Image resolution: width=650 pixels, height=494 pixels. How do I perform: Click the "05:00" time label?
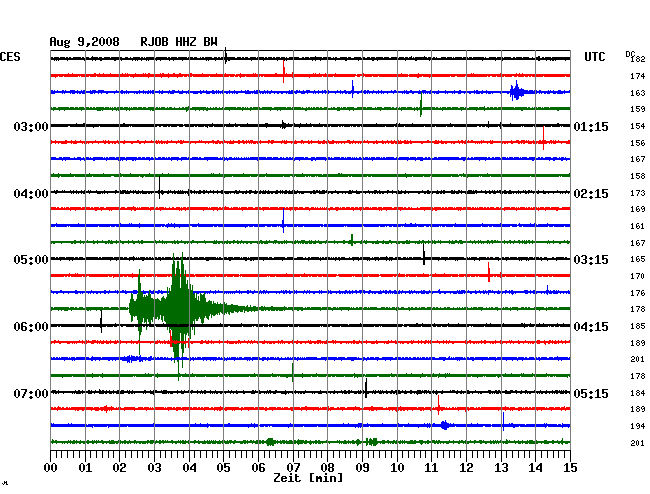[x=31, y=260]
